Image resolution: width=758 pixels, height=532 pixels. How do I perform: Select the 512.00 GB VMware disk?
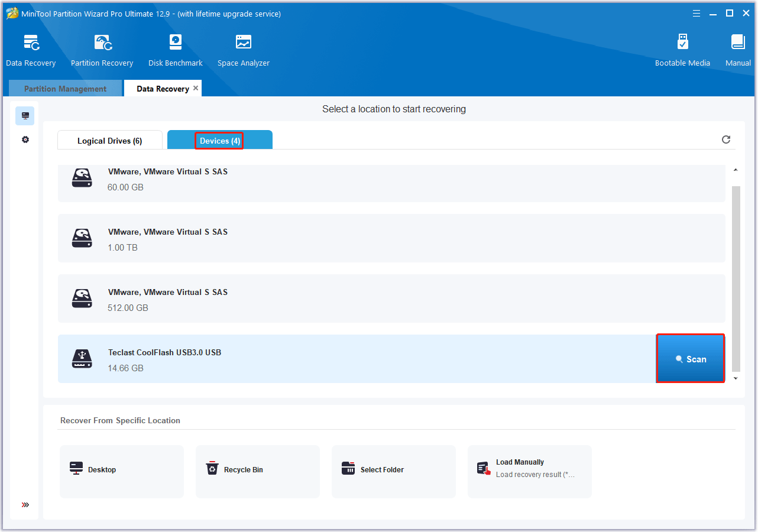tap(391, 299)
